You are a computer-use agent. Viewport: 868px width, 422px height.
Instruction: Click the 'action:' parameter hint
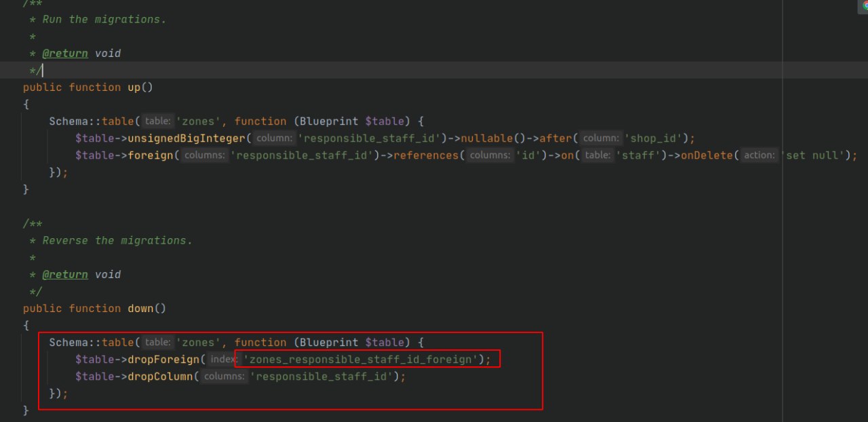[x=759, y=155]
